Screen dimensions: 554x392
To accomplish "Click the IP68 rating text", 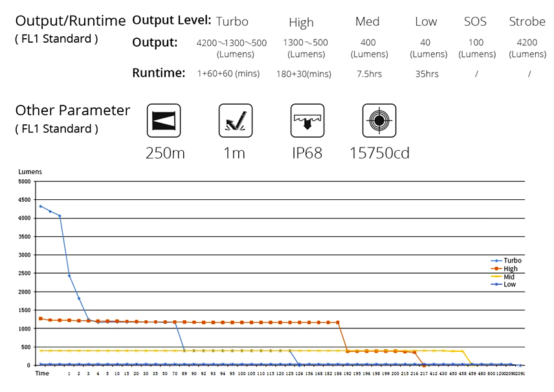I will click(307, 153).
